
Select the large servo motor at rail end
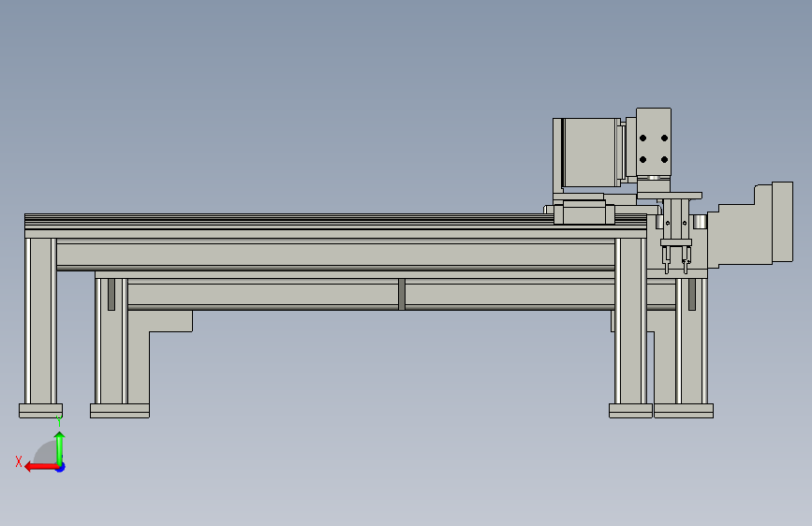tap(750, 225)
